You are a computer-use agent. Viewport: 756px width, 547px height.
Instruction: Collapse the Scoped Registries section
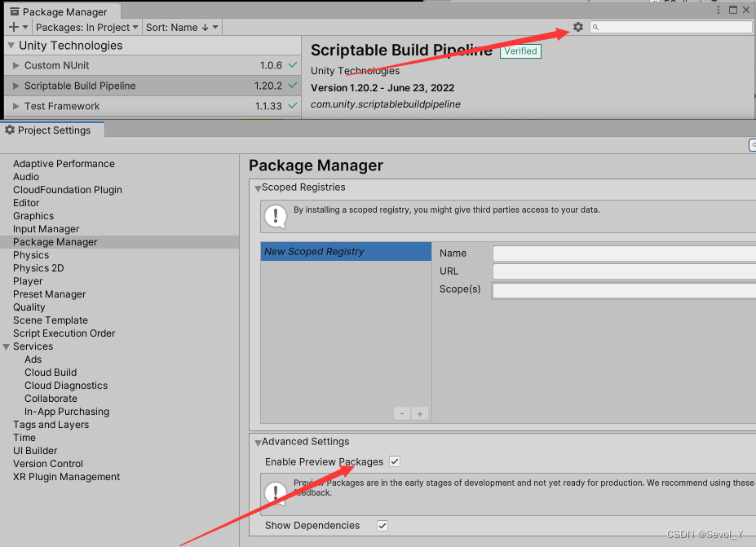coord(258,188)
